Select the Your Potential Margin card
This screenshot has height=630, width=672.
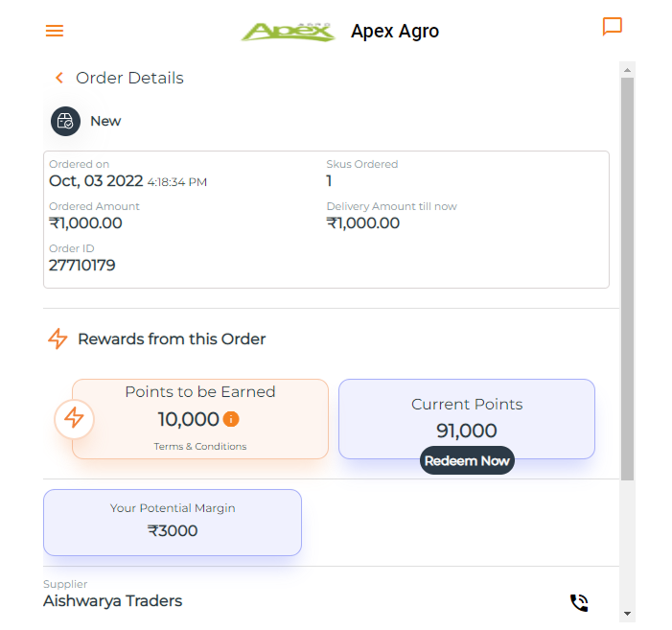173,522
